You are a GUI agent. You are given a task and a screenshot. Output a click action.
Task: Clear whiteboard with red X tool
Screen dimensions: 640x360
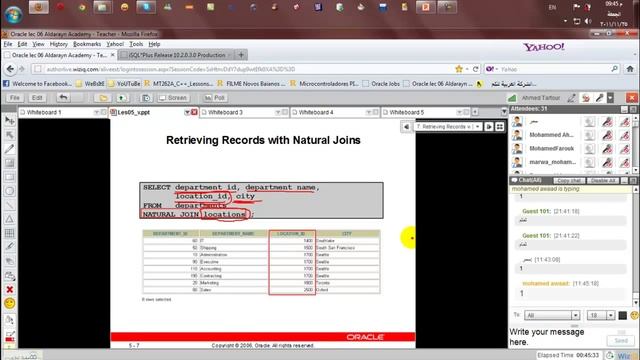tap(9, 289)
